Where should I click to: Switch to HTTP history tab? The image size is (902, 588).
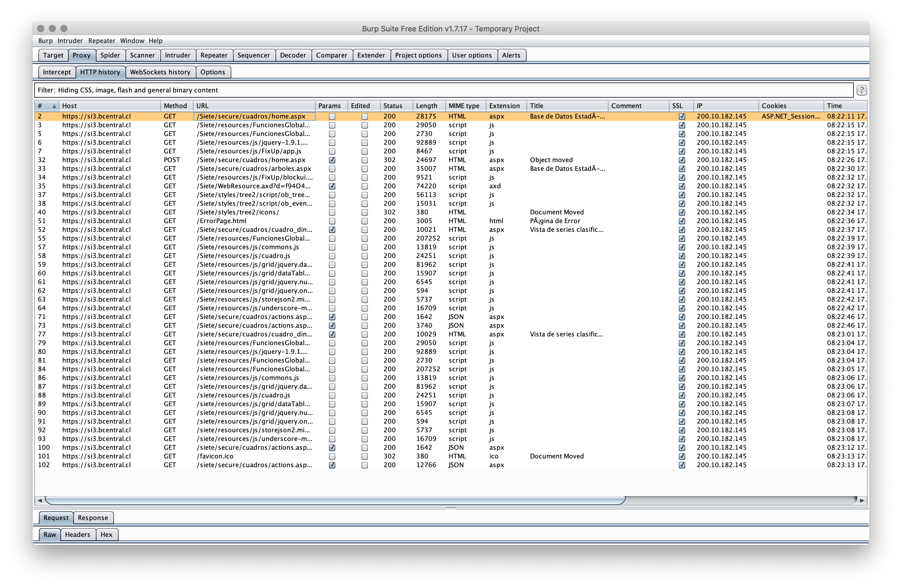click(100, 71)
